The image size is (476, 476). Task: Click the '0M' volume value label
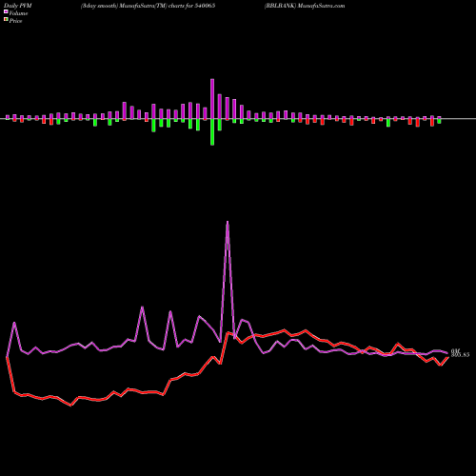455,351
